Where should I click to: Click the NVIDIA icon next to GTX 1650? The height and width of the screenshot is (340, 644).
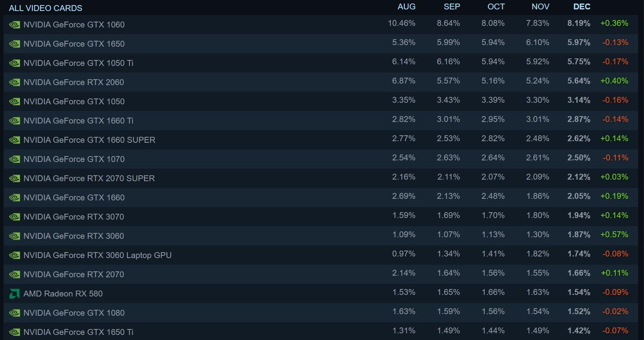(15, 44)
